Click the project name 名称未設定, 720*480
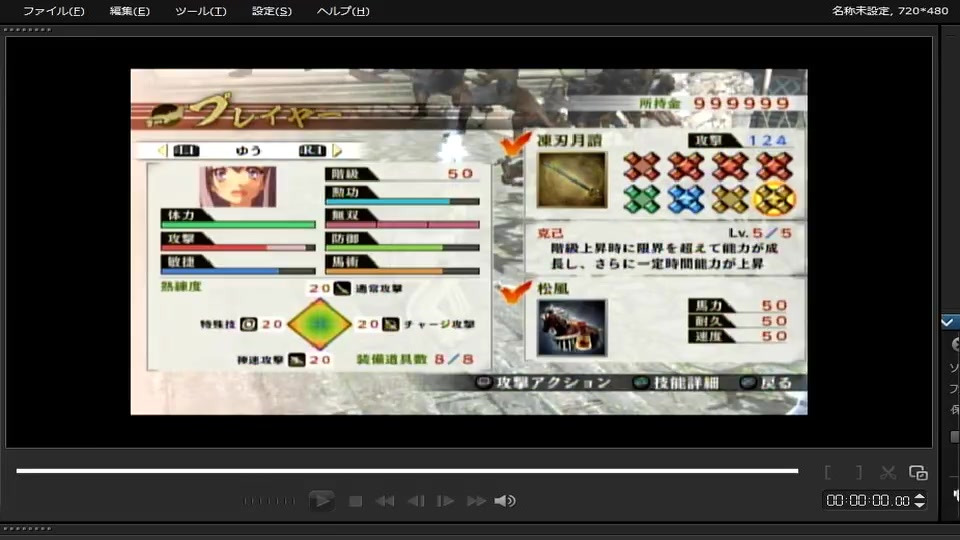 point(890,10)
